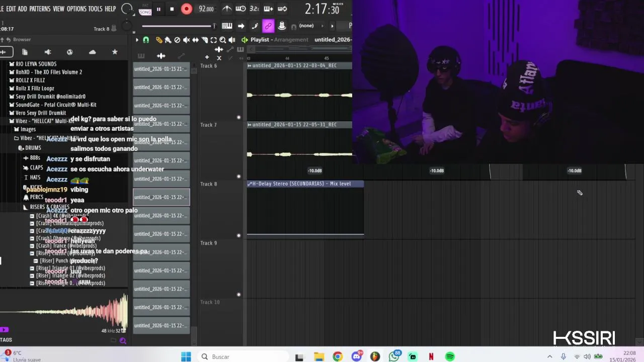644x362 pixels.
Task: Toggle the playlist magnet snap icon
Action: (x=146, y=40)
